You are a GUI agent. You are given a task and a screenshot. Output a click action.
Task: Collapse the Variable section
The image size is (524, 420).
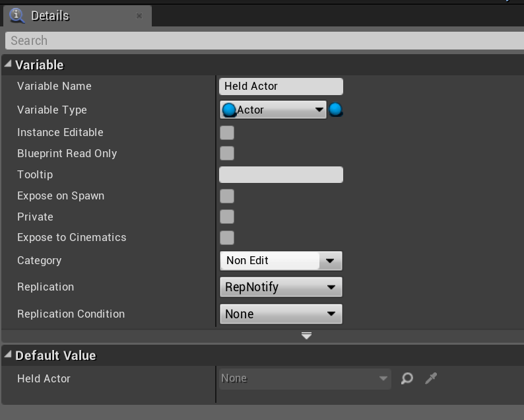point(8,65)
